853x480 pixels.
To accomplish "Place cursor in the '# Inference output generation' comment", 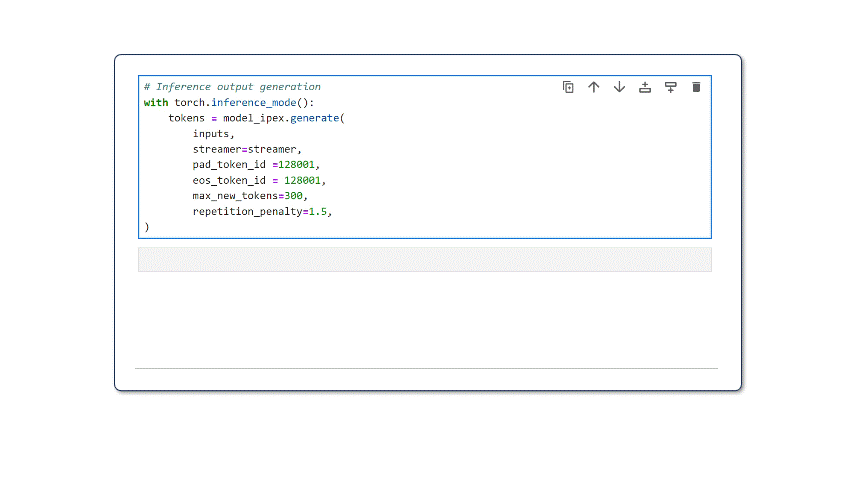I will point(232,87).
